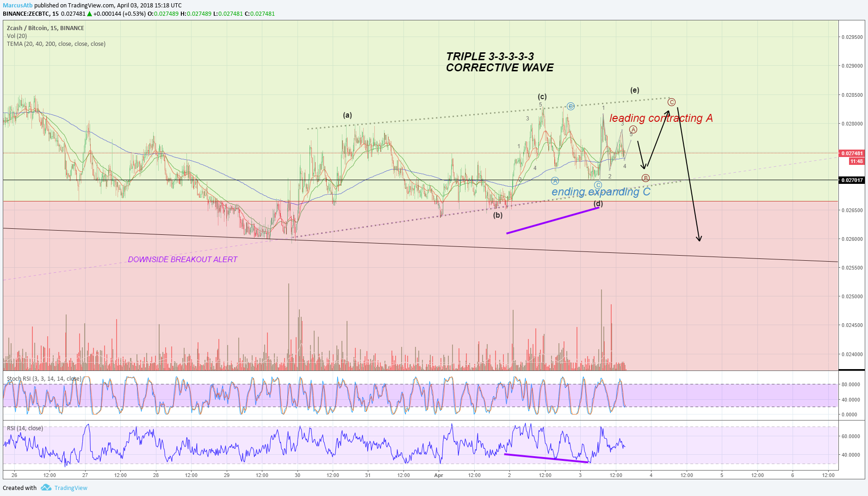Click the blue circled C wave marker
The width and height of the screenshot is (868, 496).
pyautogui.click(x=598, y=185)
